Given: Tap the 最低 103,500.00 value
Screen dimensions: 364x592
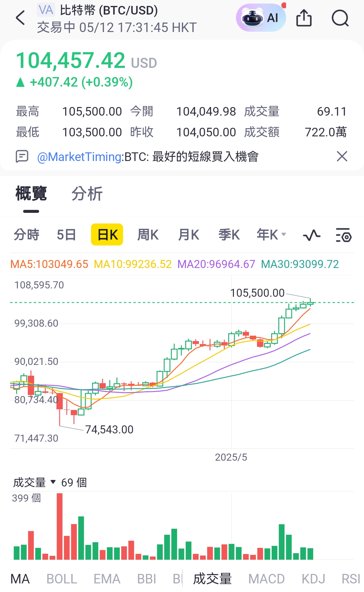Looking at the screenshot, I should click(92, 132).
